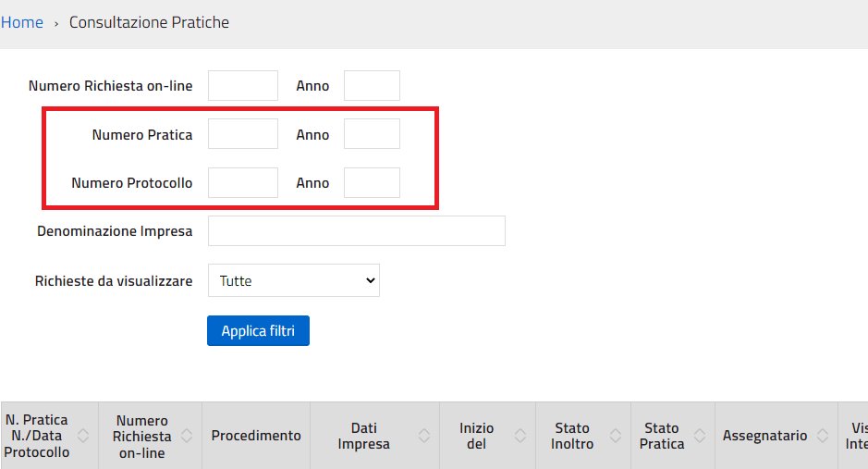This screenshot has width=868, height=469.
Task: Focus the Denominazione Impresa text field
Action: (357, 231)
